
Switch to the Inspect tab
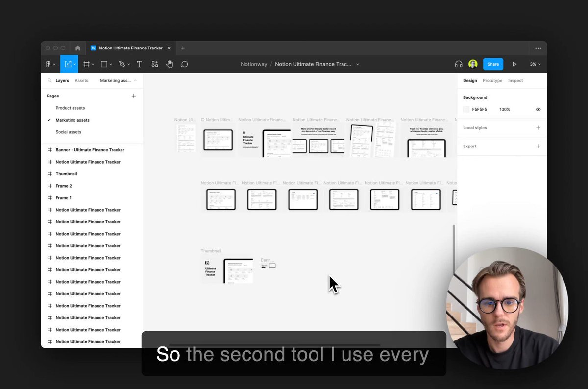[515, 81]
